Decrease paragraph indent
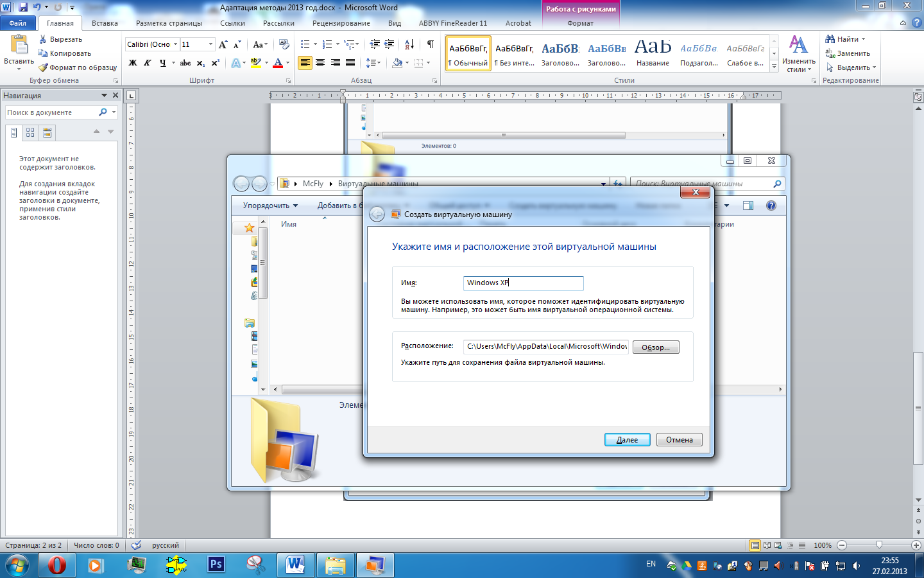The image size is (924, 578). pyautogui.click(x=375, y=44)
